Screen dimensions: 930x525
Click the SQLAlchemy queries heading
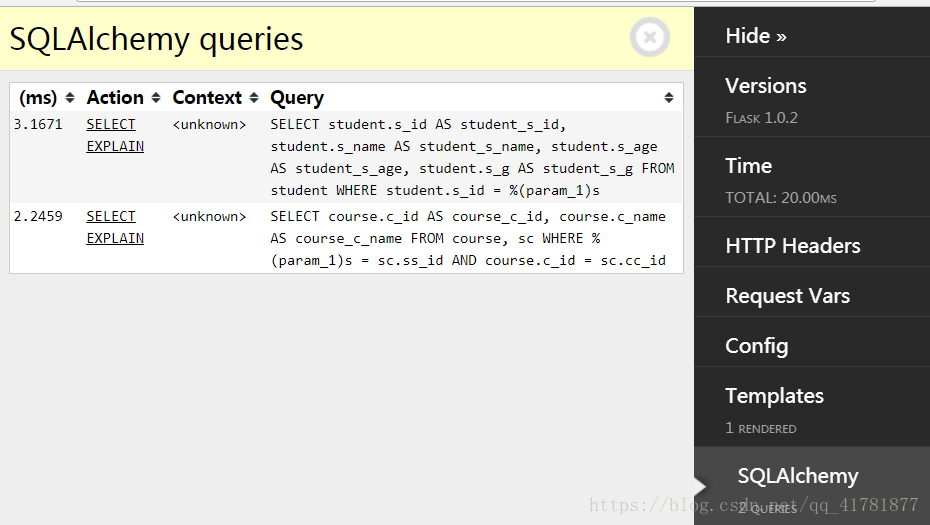click(x=157, y=40)
